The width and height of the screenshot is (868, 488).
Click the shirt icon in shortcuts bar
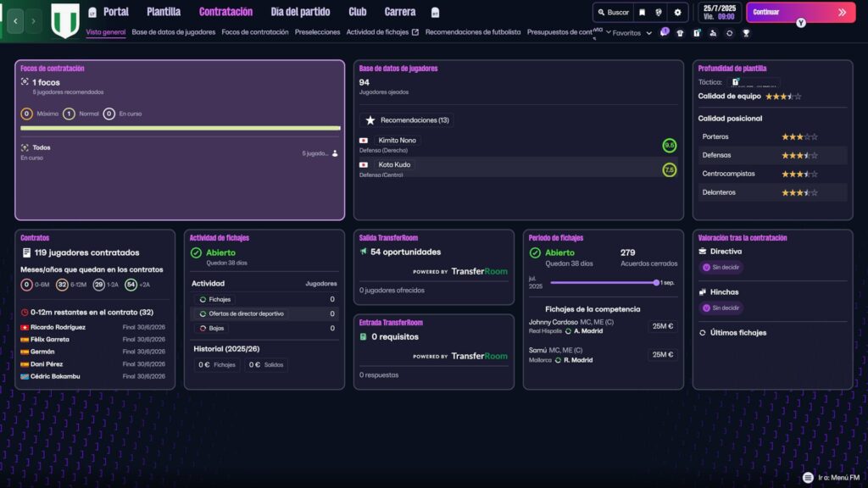(680, 33)
